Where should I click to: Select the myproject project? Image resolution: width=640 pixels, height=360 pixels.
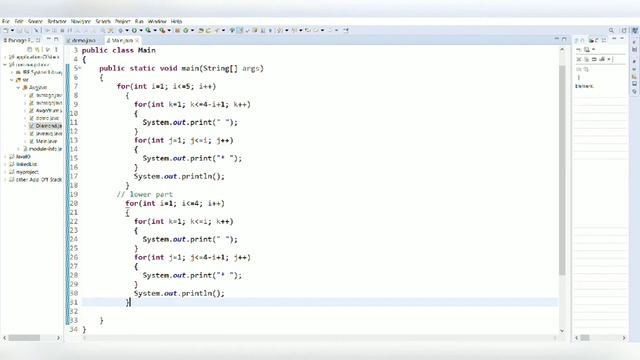pyautogui.click(x=27, y=172)
